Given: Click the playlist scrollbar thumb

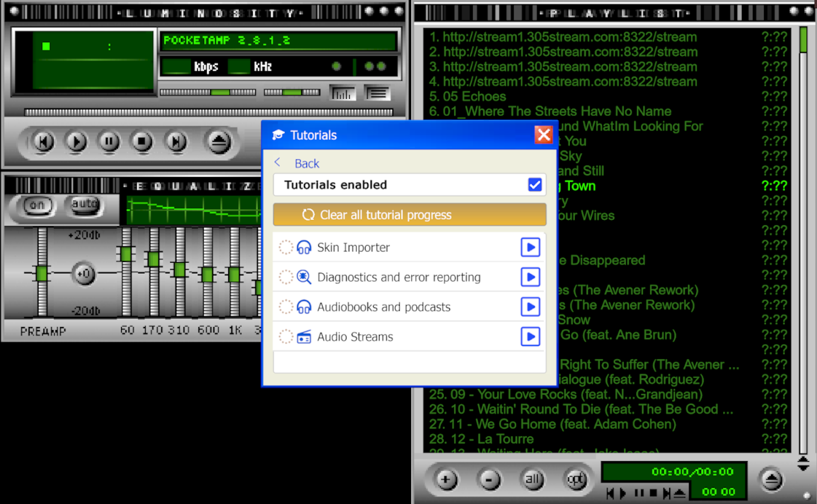Looking at the screenshot, I should [804, 39].
